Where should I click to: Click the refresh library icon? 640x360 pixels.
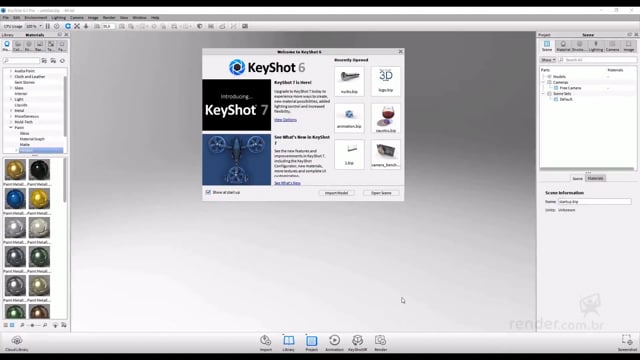pos(62,60)
